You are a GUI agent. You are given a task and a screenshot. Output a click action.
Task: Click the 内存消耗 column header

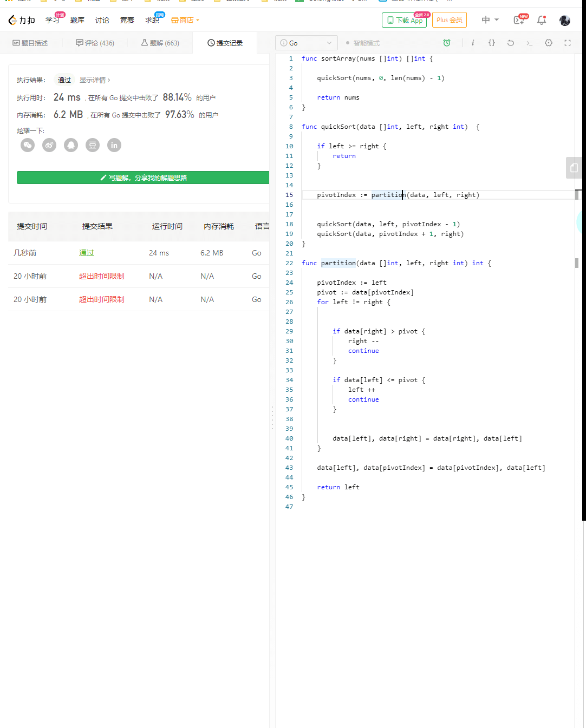(219, 226)
